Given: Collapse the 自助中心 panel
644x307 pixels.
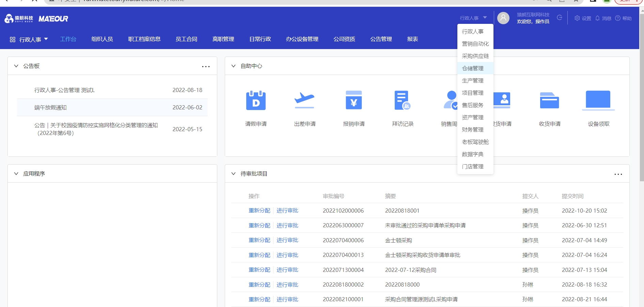Looking at the screenshot, I should pos(233,66).
